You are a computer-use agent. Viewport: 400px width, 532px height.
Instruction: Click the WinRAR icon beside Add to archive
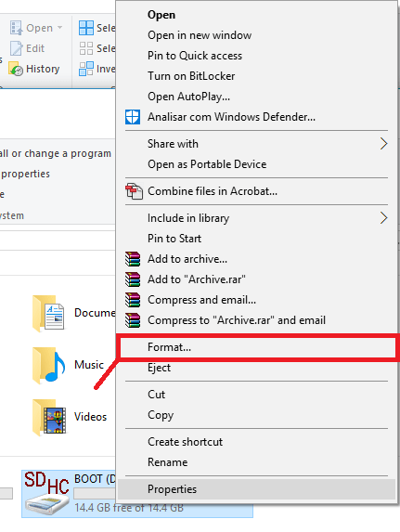tap(133, 259)
